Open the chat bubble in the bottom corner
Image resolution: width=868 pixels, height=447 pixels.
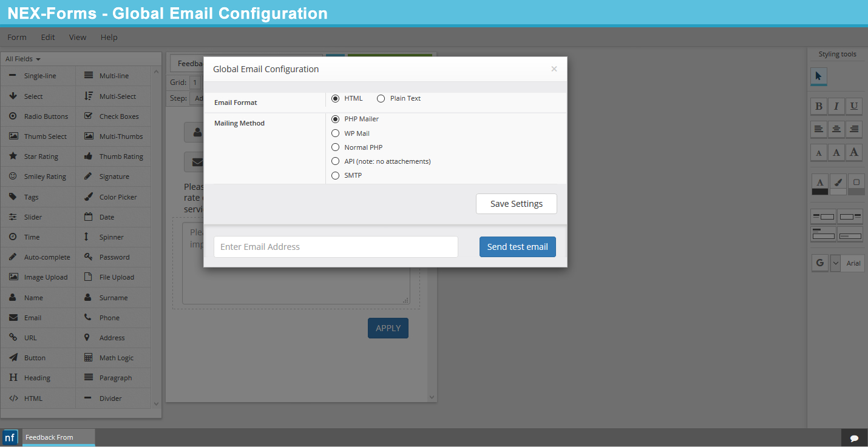point(854,437)
